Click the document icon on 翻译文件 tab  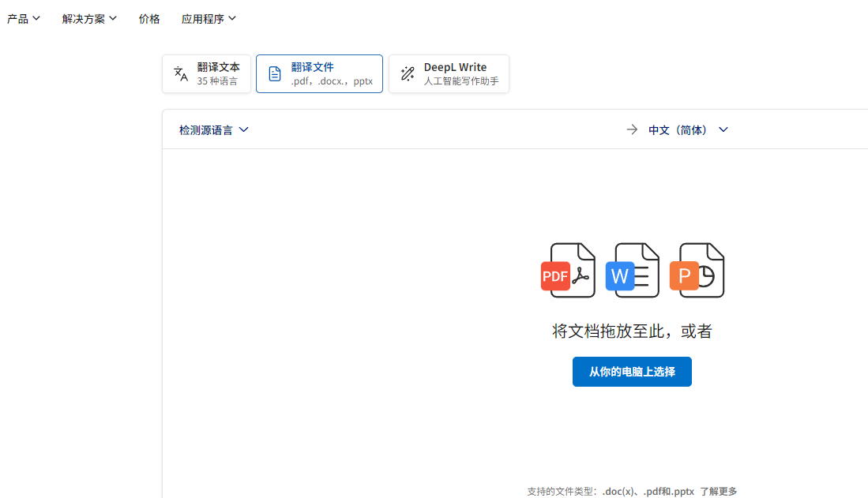click(274, 73)
